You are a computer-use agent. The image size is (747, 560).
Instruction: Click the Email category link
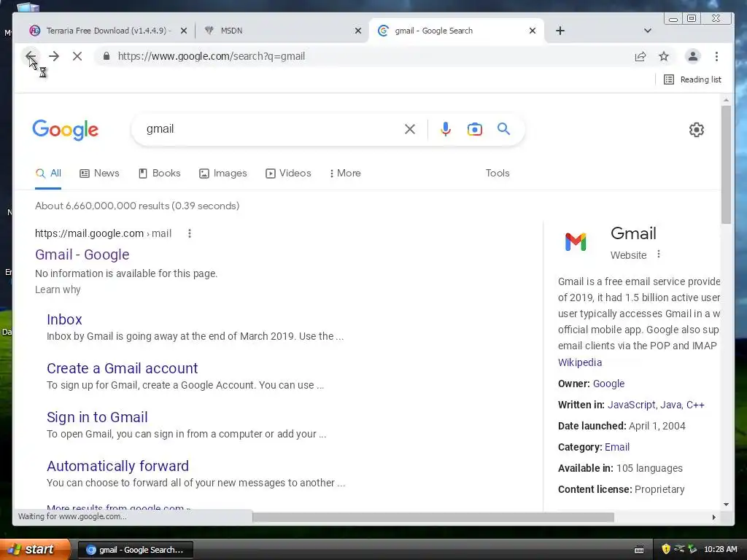coord(617,447)
